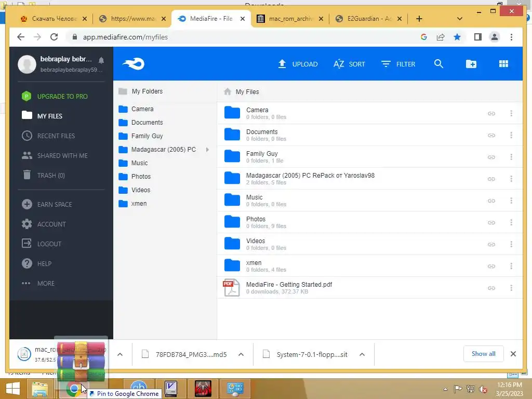Expand options for 78FDB784_PMG3 md5 download
The width and height of the screenshot is (532, 399).
tap(241, 354)
